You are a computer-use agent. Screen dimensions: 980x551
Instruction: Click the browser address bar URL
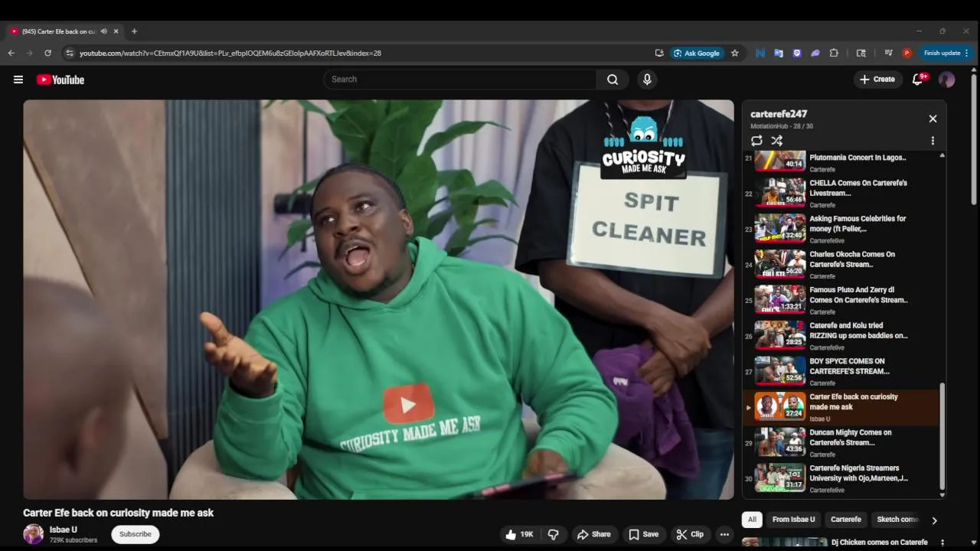230,53
